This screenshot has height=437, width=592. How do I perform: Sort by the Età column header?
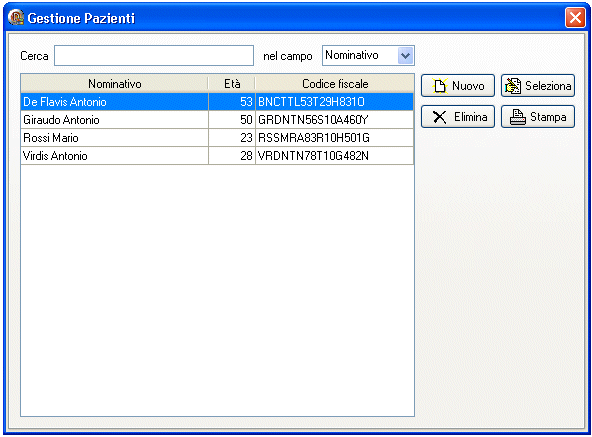232,83
